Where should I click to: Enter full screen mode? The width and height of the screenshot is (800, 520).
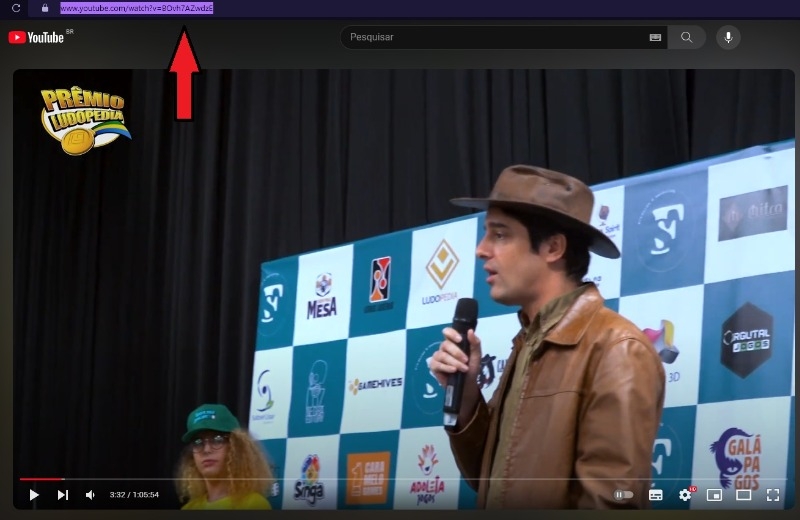(773, 494)
